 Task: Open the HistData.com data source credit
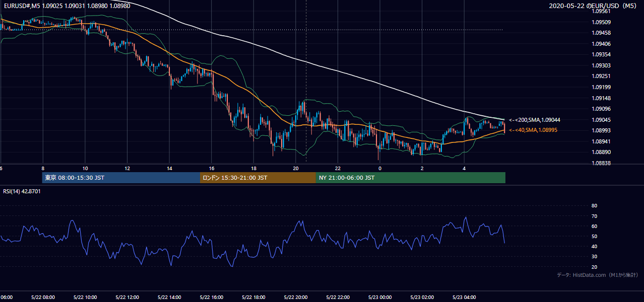pyautogui.click(x=598, y=275)
